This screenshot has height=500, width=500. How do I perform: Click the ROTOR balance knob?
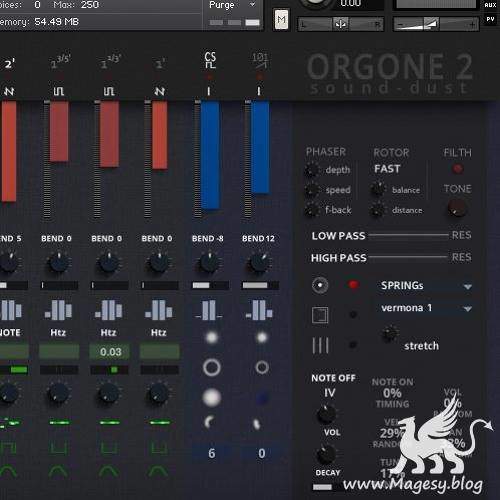[x=378, y=189]
